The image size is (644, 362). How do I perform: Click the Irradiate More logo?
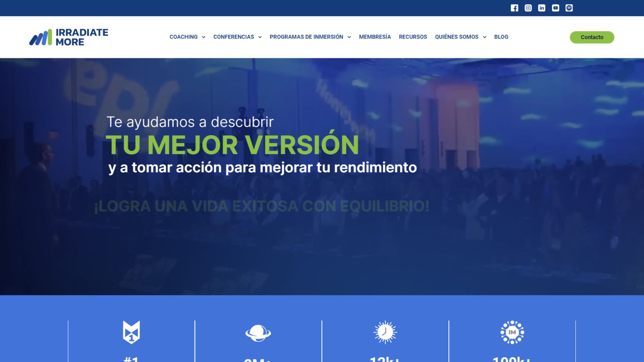tap(69, 37)
